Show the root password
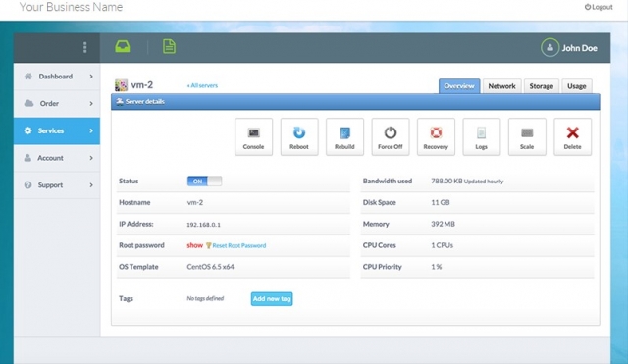The width and height of the screenshot is (628, 364). pyautogui.click(x=195, y=245)
